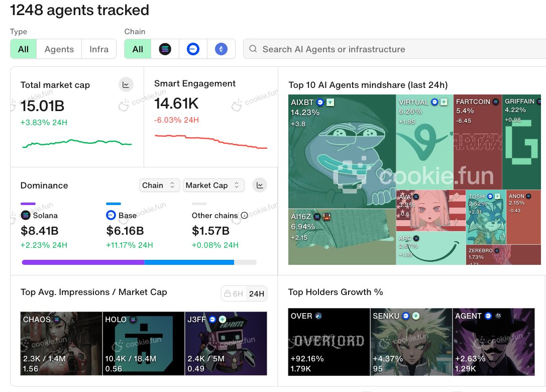Click the Base chain badge on VIRTUAL

click(434, 102)
